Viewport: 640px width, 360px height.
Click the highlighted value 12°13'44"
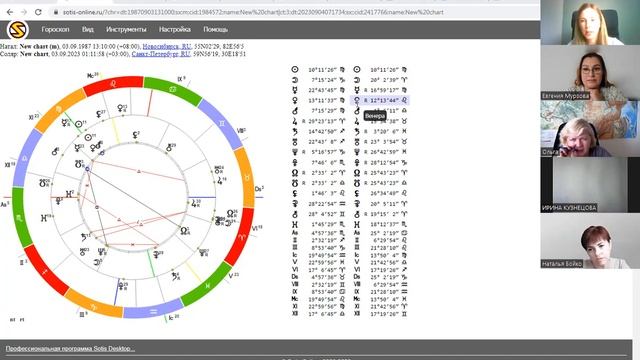(384, 100)
